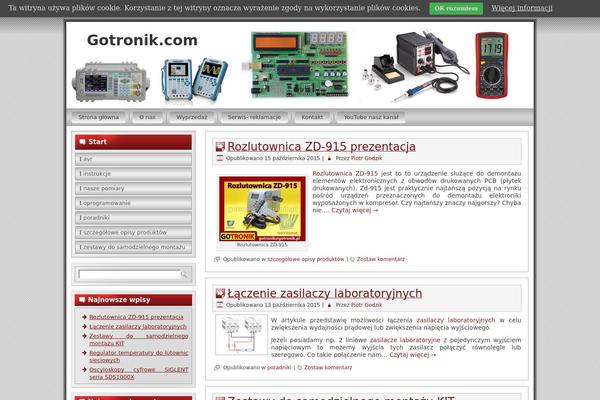Open recent post Zestawy do samodzielnego montażu KIT
Screen dimensions: 600x400
tap(139, 340)
